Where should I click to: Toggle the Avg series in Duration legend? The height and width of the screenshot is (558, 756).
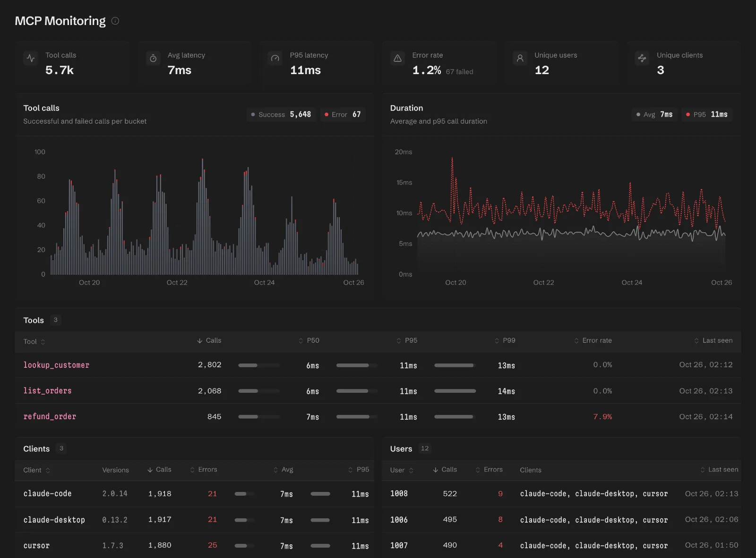click(655, 114)
